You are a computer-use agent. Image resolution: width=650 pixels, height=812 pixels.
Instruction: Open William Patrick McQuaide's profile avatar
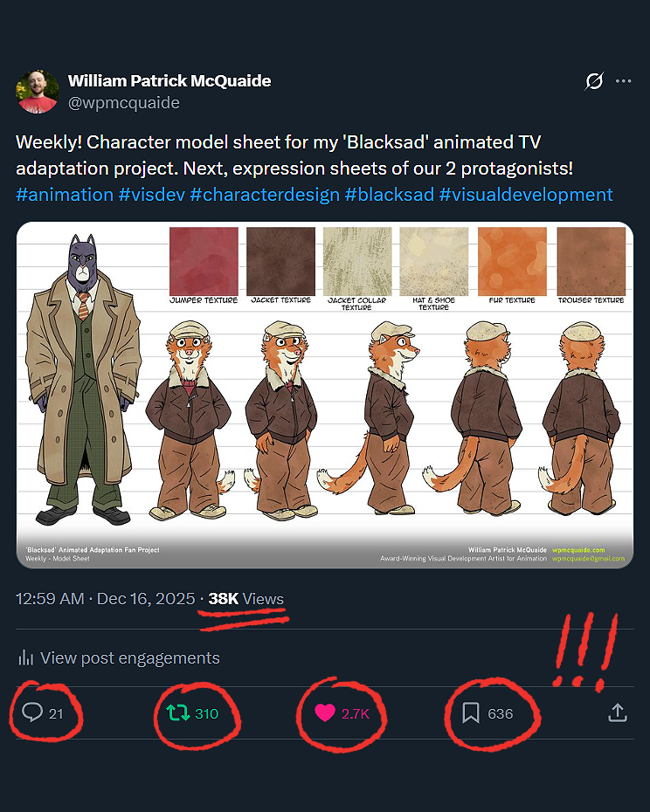(x=38, y=92)
